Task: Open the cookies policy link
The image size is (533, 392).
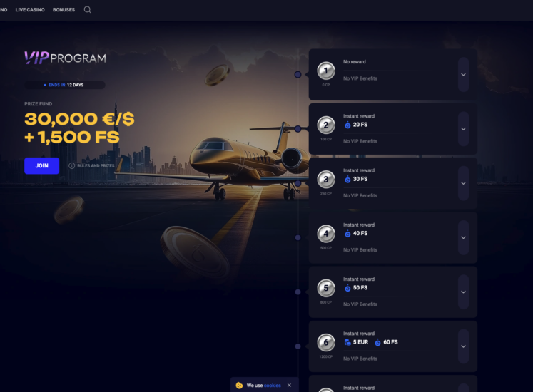Action: click(273, 386)
